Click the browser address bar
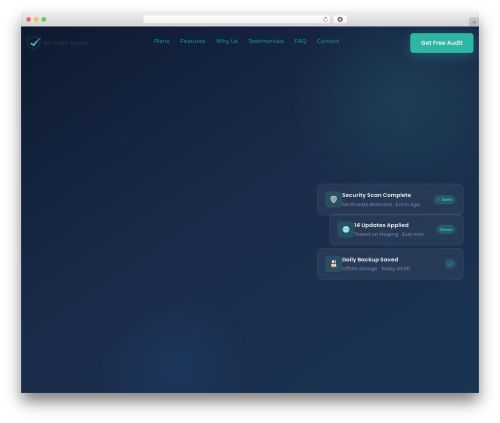Image resolution: width=500 pixels, height=423 pixels. click(237, 19)
